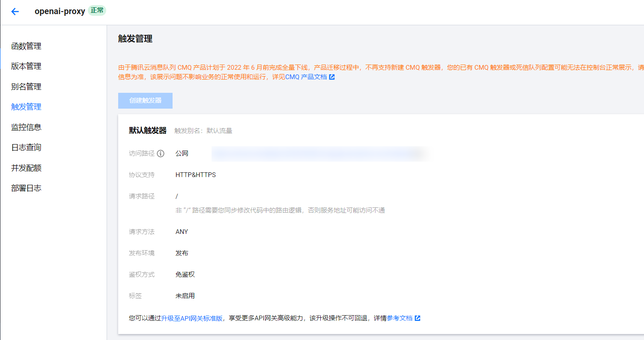Click the 标签 未启用 value
Screen dimensions: 644x340
(185, 296)
